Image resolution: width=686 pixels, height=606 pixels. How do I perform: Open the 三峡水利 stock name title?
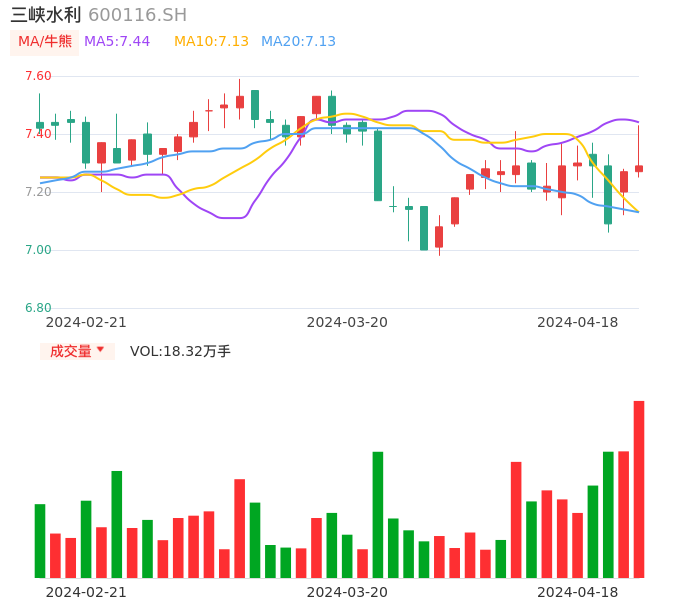coord(46,15)
